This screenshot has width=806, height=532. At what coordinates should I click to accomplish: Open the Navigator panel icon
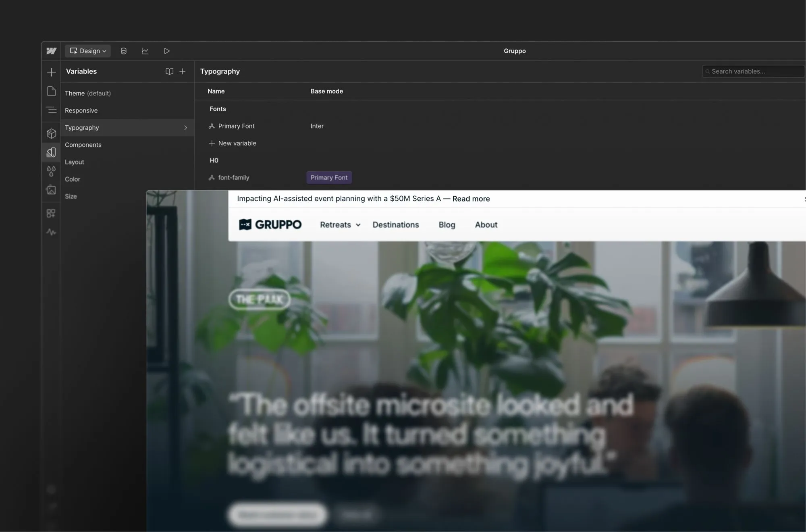pyautogui.click(x=51, y=110)
